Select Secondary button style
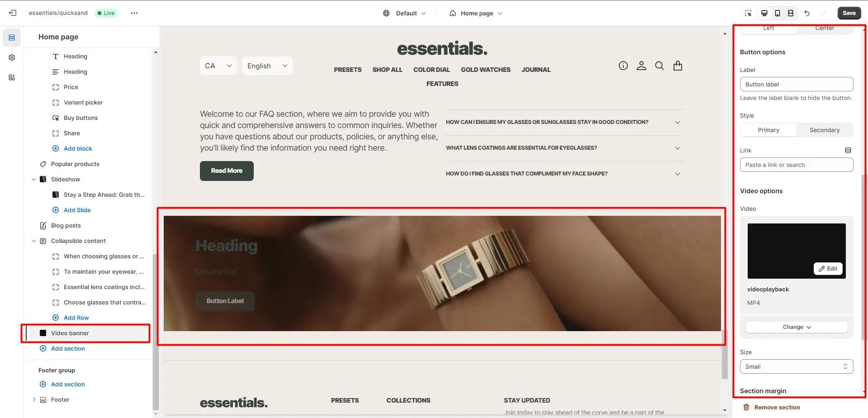The image size is (868, 418). tap(825, 130)
